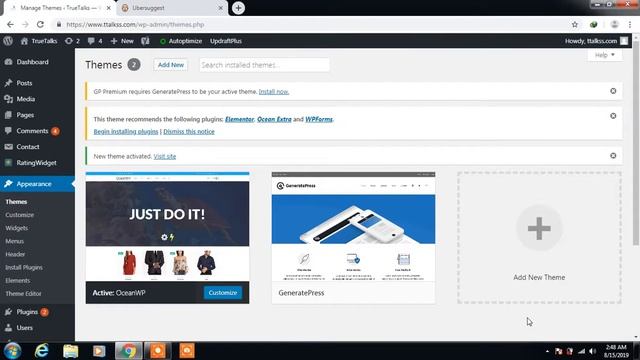The height and width of the screenshot is (360, 640).
Task: Open RatingWidget in the sidebar
Action: [x=36, y=162]
